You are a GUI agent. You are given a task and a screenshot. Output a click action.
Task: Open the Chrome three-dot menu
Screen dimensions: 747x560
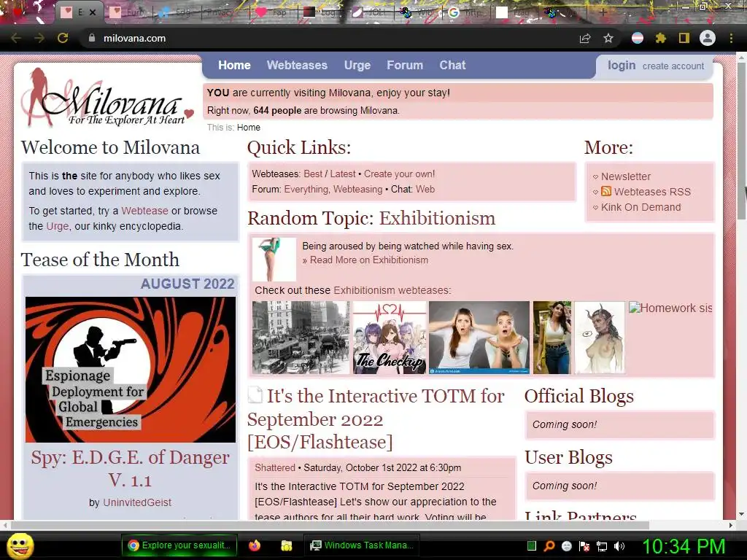pyautogui.click(x=731, y=38)
